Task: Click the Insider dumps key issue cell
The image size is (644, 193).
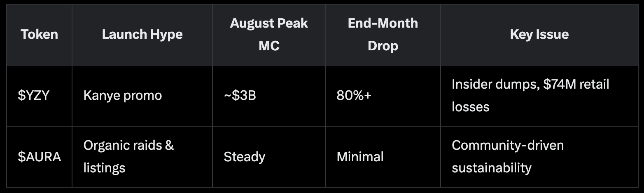Action: pyautogui.click(x=530, y=96)
